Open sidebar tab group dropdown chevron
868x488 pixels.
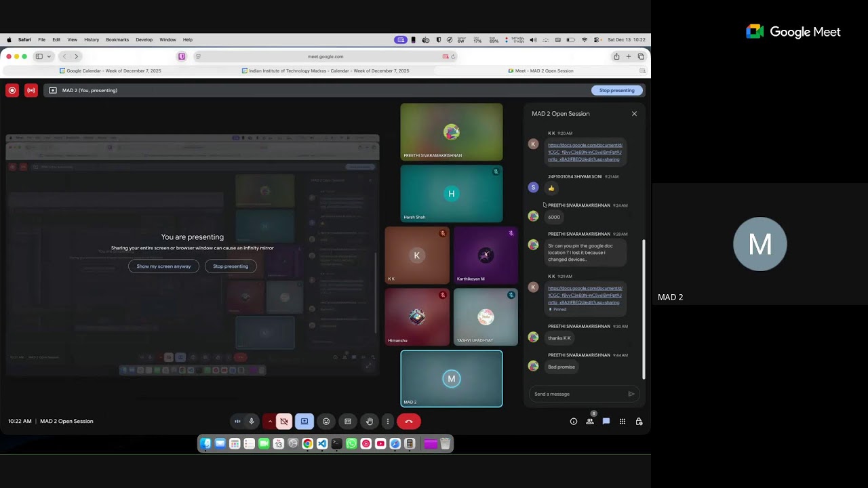coord(49,57)
